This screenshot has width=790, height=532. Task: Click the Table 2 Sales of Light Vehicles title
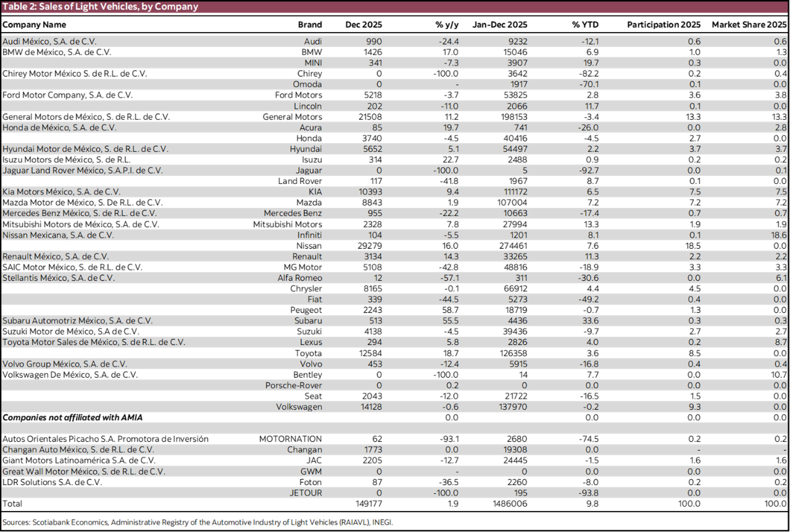coord(100,7)
